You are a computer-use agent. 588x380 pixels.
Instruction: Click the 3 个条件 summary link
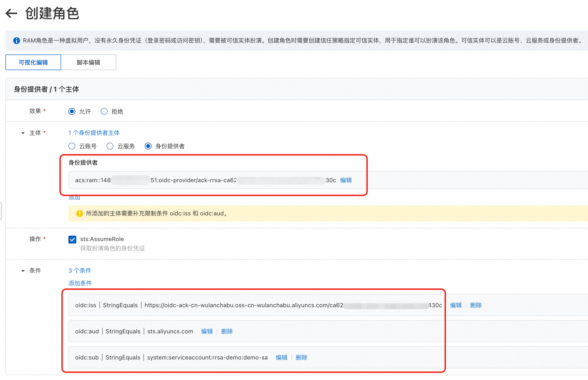tap(80, 270)
